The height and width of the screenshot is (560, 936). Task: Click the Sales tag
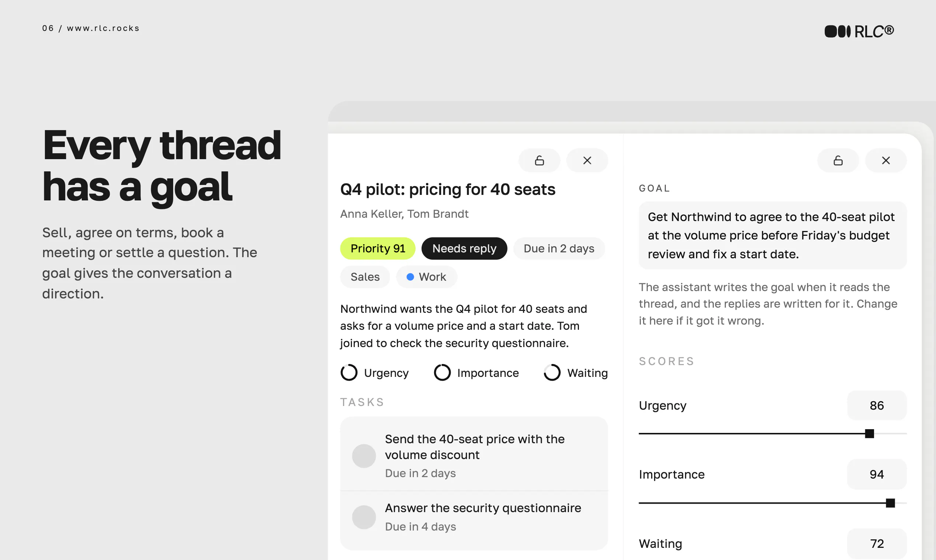tap(365, 277)
